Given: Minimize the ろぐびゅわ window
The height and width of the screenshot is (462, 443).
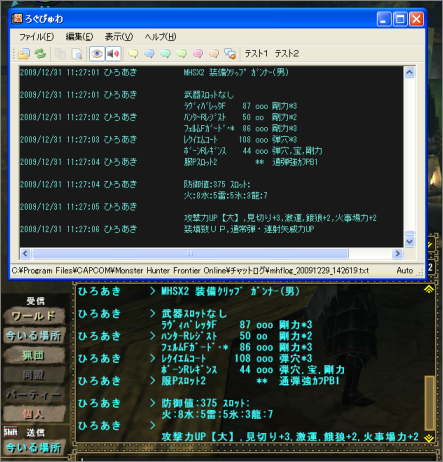Looking at the screenshot, I should [x=384, y=19].
